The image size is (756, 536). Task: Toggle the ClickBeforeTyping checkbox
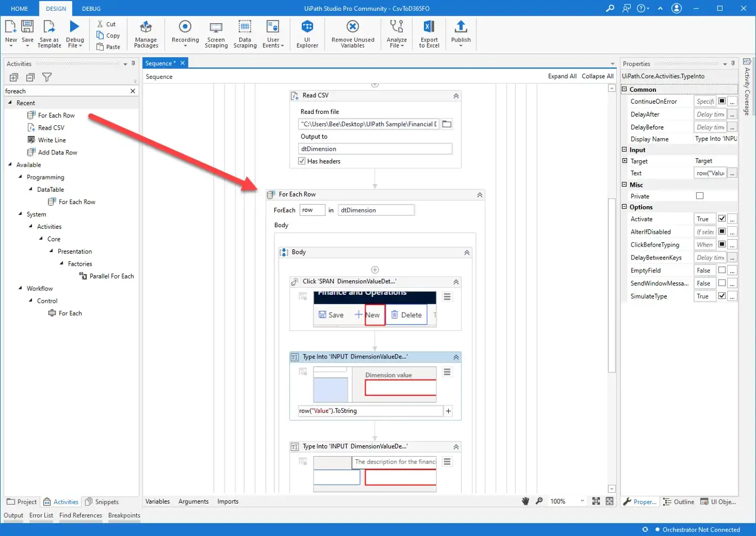coord(722,245)
